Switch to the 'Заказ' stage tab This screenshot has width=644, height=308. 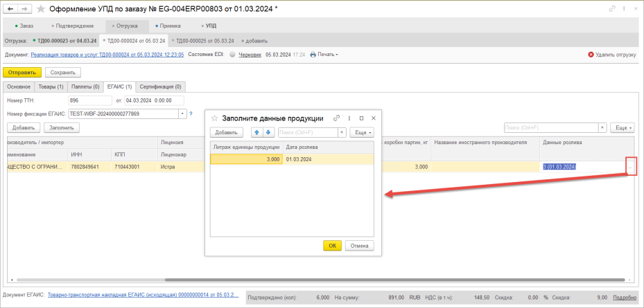[x=24, y=26]
